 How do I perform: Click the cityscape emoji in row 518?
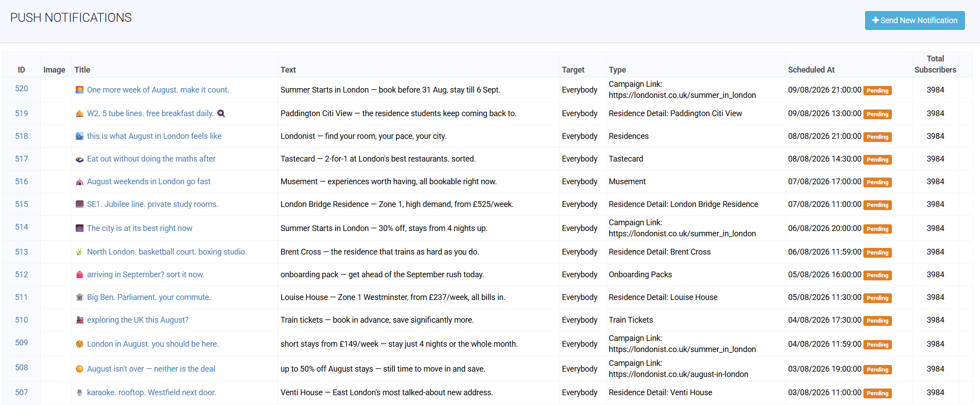pyautogui.click(x=80, y=136)
